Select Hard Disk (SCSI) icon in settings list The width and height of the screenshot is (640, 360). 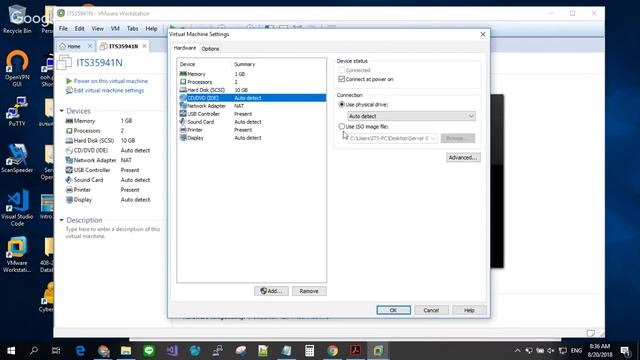point(183,90)
